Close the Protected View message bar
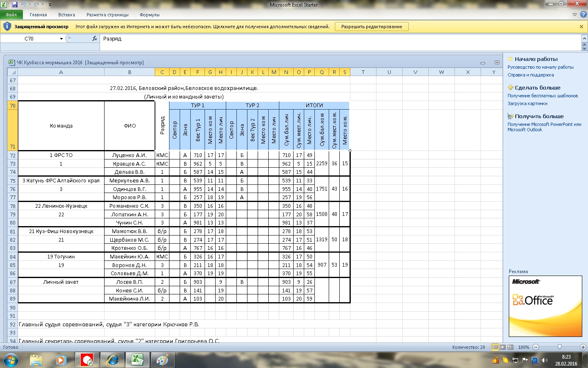The image size is (588, 368). click(581, 27)
